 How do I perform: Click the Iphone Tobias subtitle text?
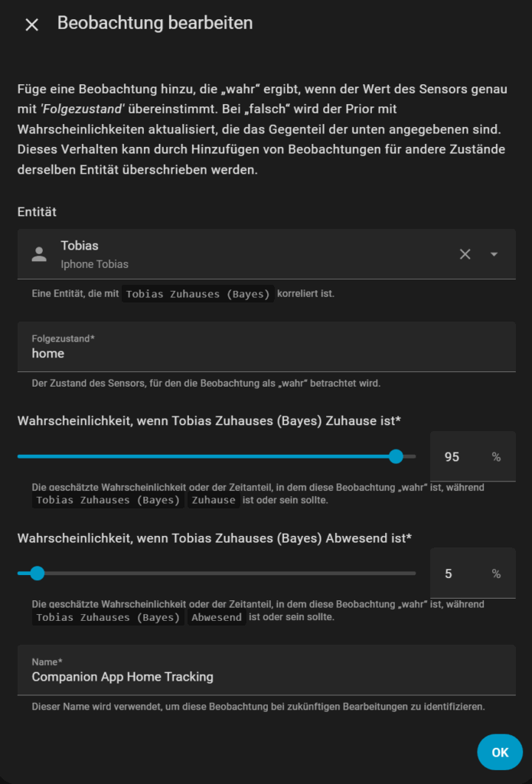coord(94,264)
